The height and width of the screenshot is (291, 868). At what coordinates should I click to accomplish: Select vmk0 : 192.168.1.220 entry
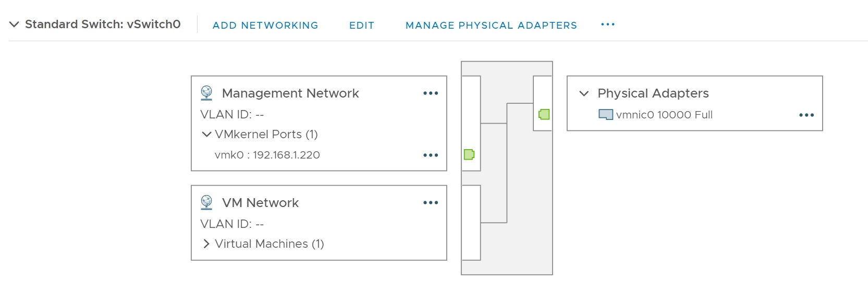click(267, 155)
